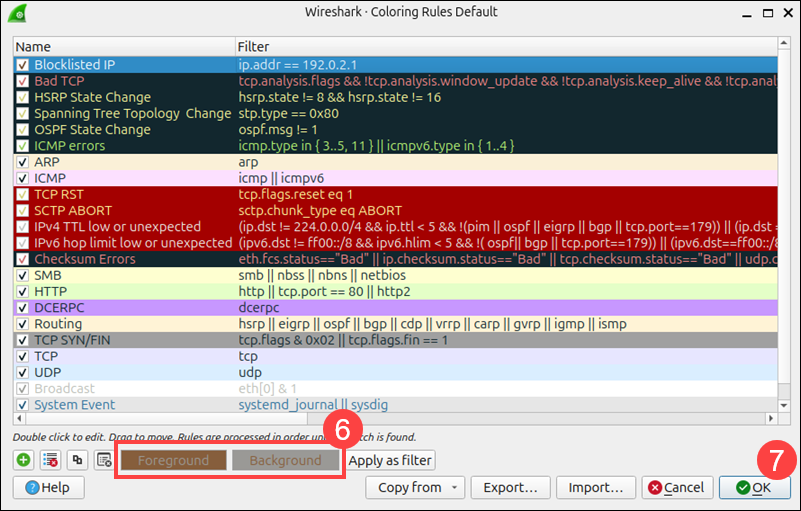801x511 pixels.
Task: Clear all coloring rules icon
Action: click(104, 460)
